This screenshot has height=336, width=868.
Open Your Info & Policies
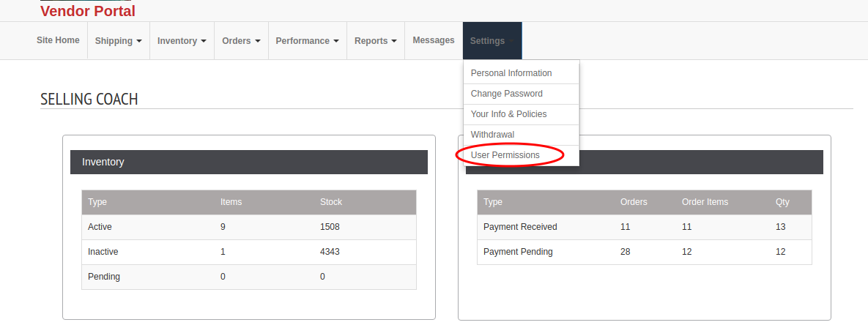point(522,114)
